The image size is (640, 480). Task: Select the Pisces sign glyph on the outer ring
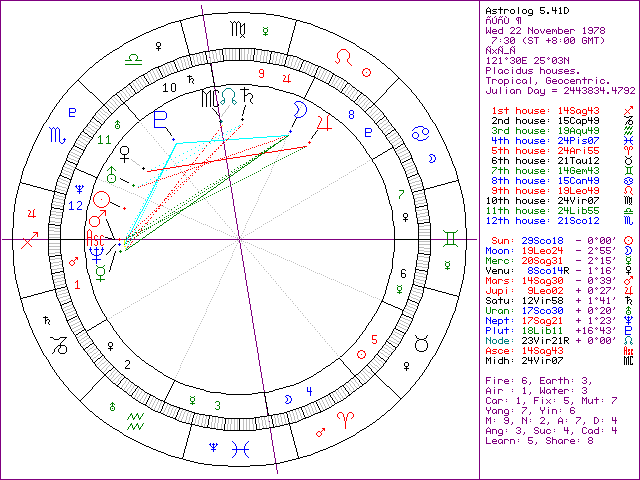(x=235, y=446)
